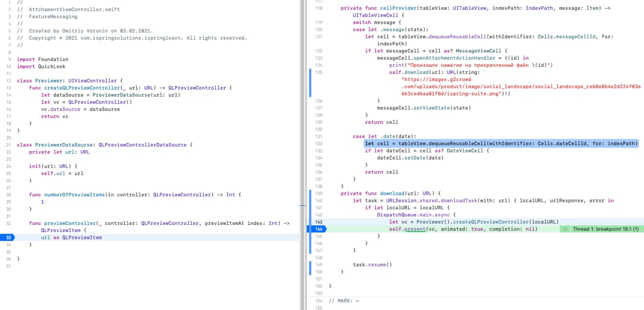Click the red images.g2crowd URL string

(x=521, y=87)
